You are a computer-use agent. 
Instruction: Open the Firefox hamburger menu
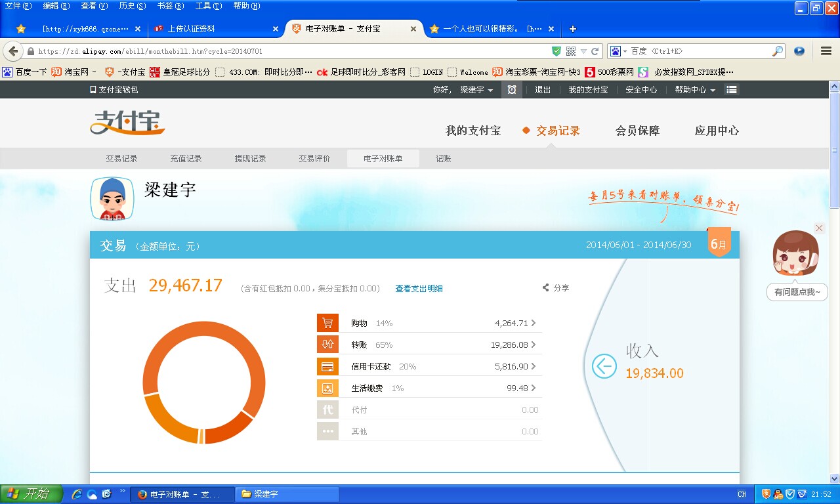826,51
